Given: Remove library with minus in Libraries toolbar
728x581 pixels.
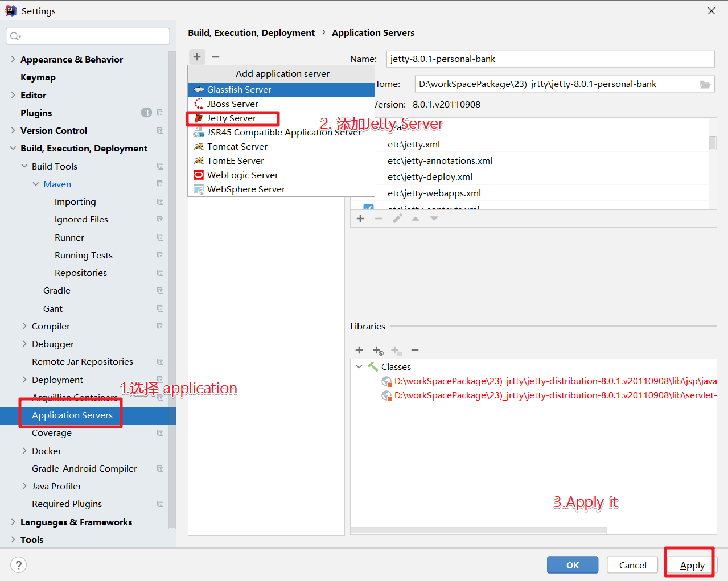Looking at the screenshot, I should coord(415,350).
